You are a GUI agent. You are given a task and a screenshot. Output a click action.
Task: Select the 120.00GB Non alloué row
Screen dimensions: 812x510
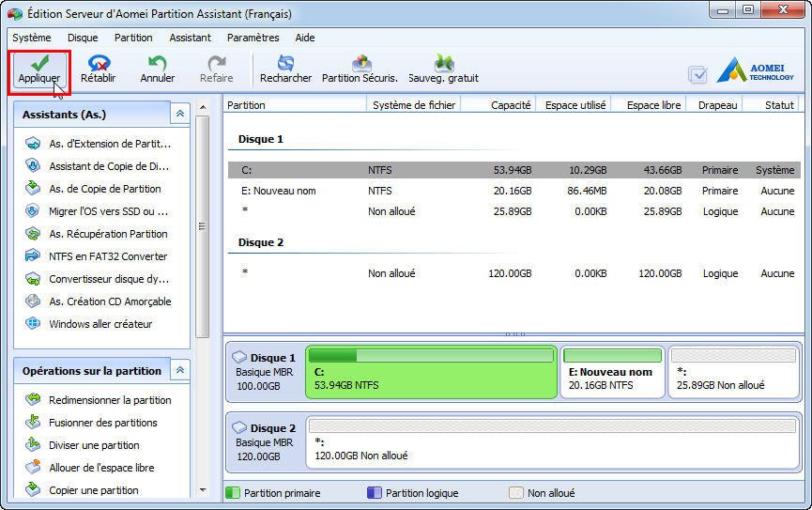(514, 273)
